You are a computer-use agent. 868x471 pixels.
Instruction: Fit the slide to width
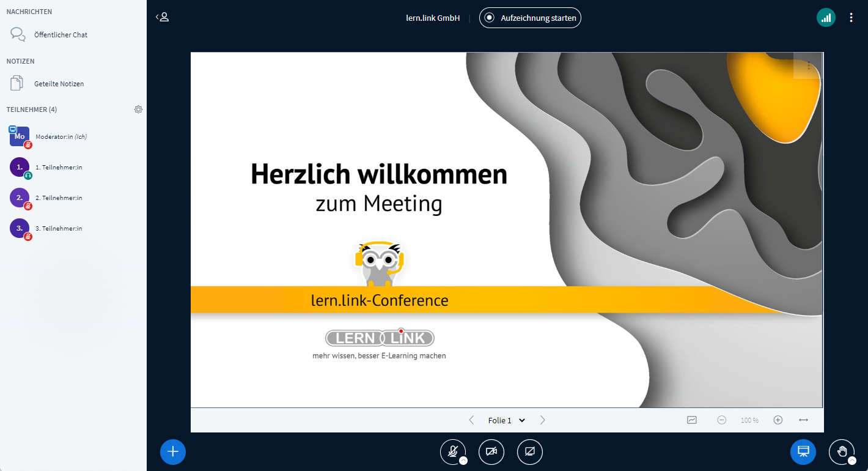point(803,420)
